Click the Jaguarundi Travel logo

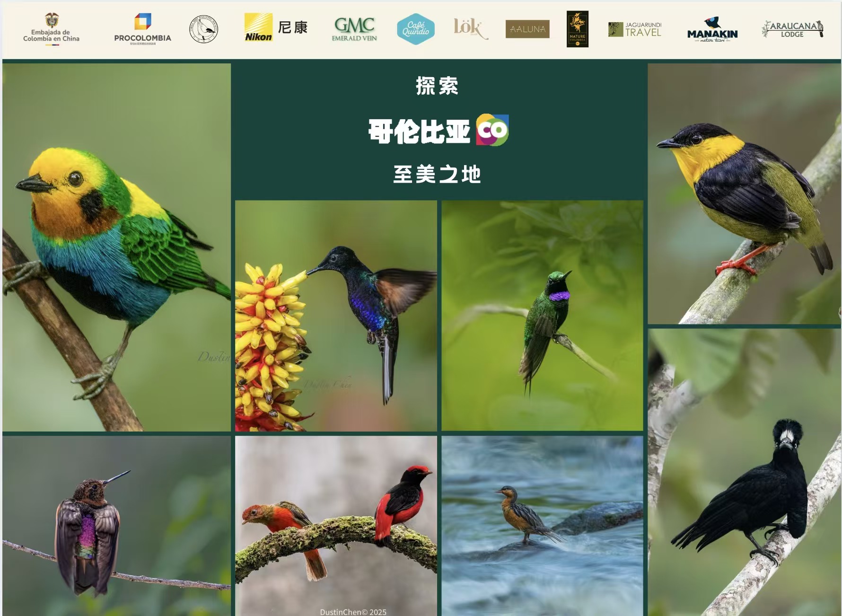point(635,29)
